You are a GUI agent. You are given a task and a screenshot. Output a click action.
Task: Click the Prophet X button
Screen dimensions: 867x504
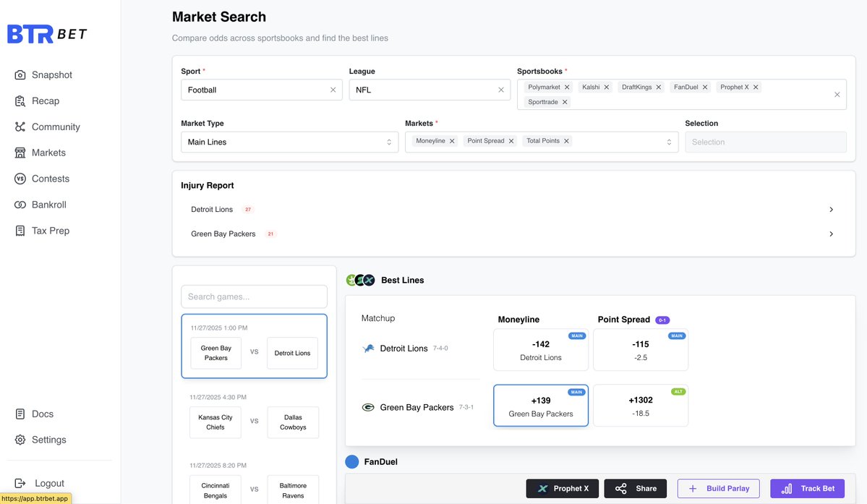pos(563,489)
